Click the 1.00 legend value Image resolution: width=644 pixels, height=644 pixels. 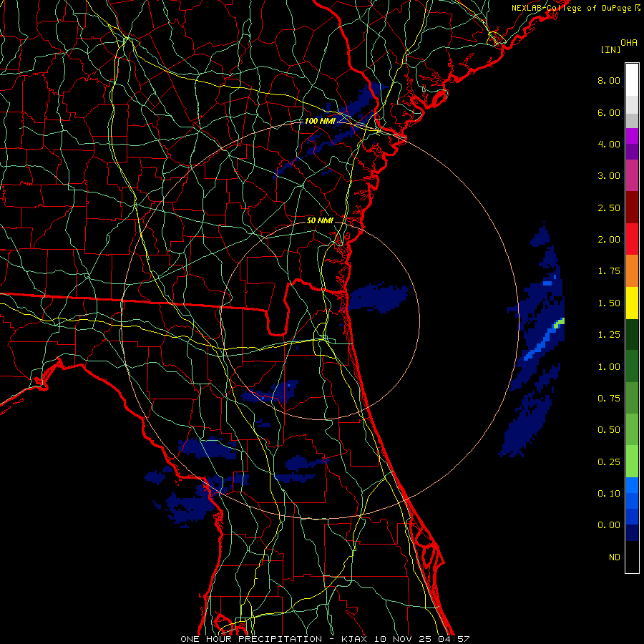pos(609,367)
